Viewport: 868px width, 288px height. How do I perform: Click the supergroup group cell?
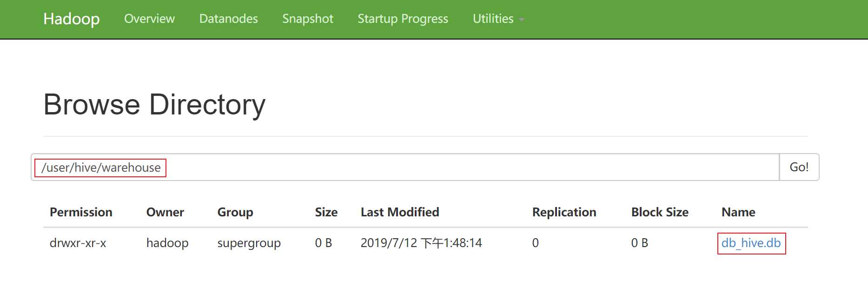pyautogui.click(x=249, y=243)
